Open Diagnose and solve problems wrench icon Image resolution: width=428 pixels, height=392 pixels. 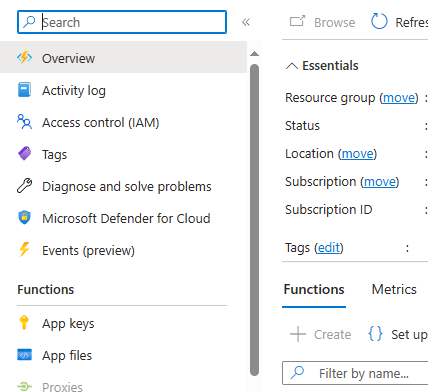point(24,186)
